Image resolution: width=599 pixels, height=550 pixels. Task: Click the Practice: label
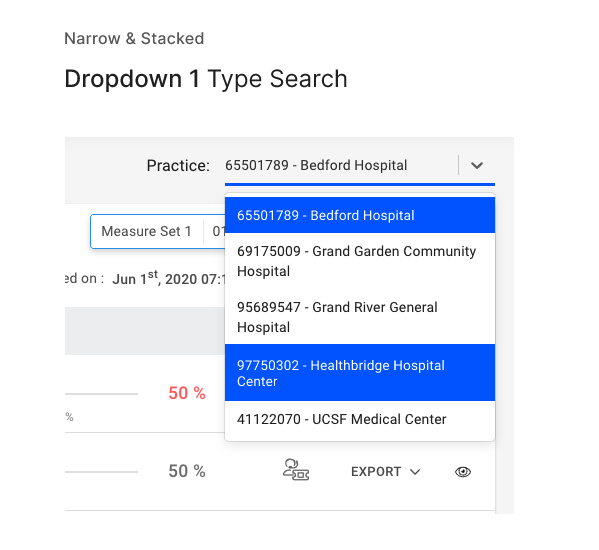click(178, 166)
